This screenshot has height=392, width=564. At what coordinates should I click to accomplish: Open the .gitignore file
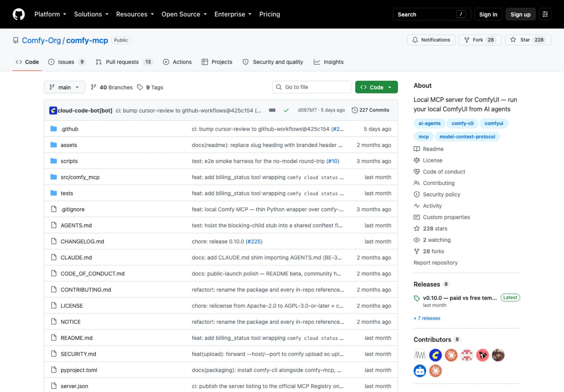click(x=73, y=209)
